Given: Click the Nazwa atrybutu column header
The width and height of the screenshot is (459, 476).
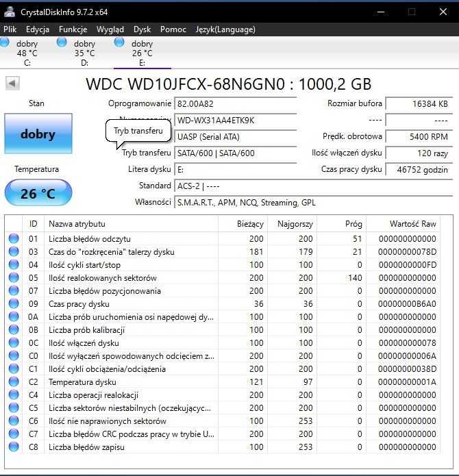Looking at the screenshot, I should click(131, 224).
